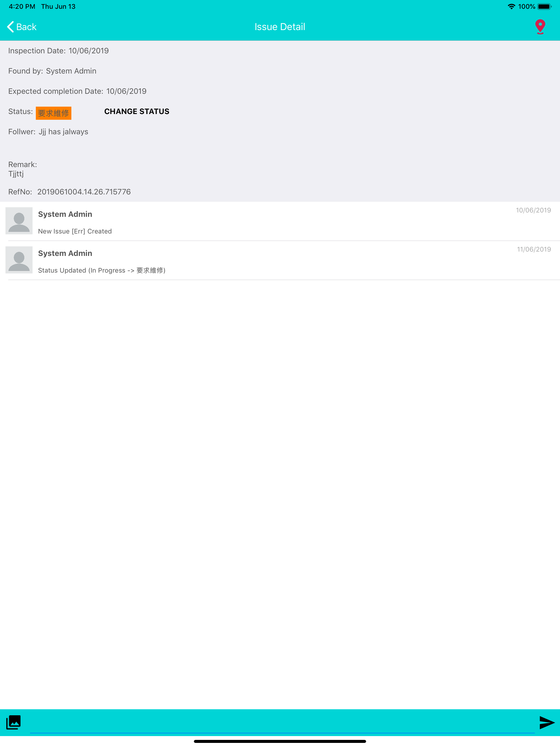
Task: Tap 'Found by: System Admin' text
Action: tap(52, 71)
